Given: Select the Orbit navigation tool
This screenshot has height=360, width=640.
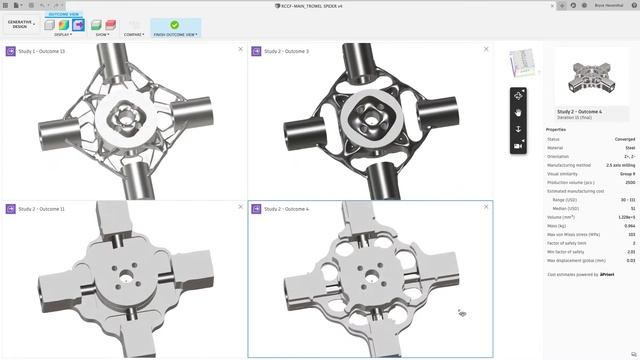Looking at the screenshot, I should coord(518,96).
